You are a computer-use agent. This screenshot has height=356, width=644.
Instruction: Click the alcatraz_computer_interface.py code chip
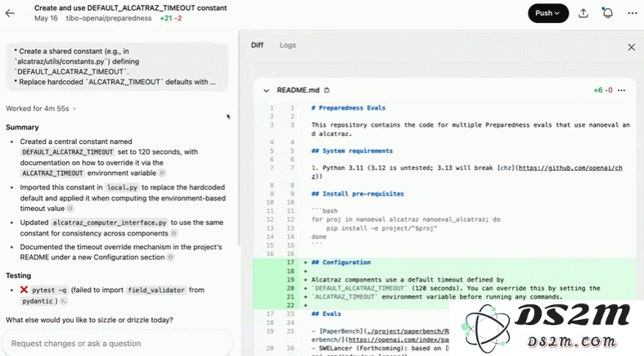point(110,223)
